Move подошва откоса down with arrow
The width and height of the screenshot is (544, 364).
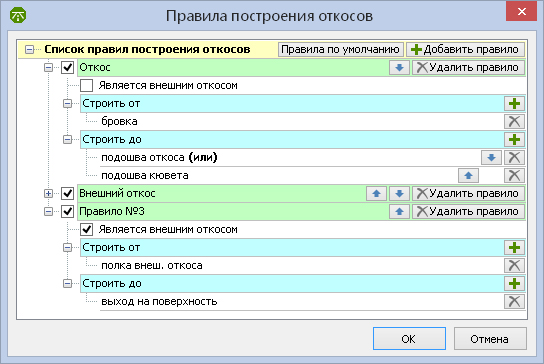tap(491, 158)
